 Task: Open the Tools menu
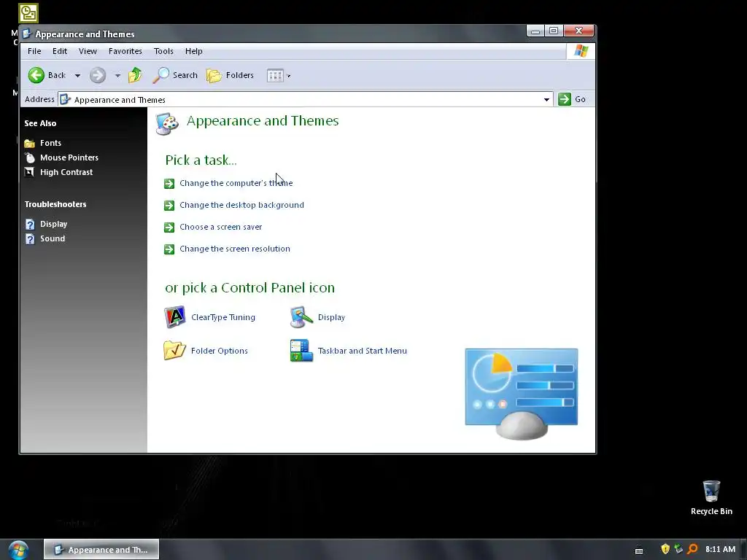click(163, 51)
